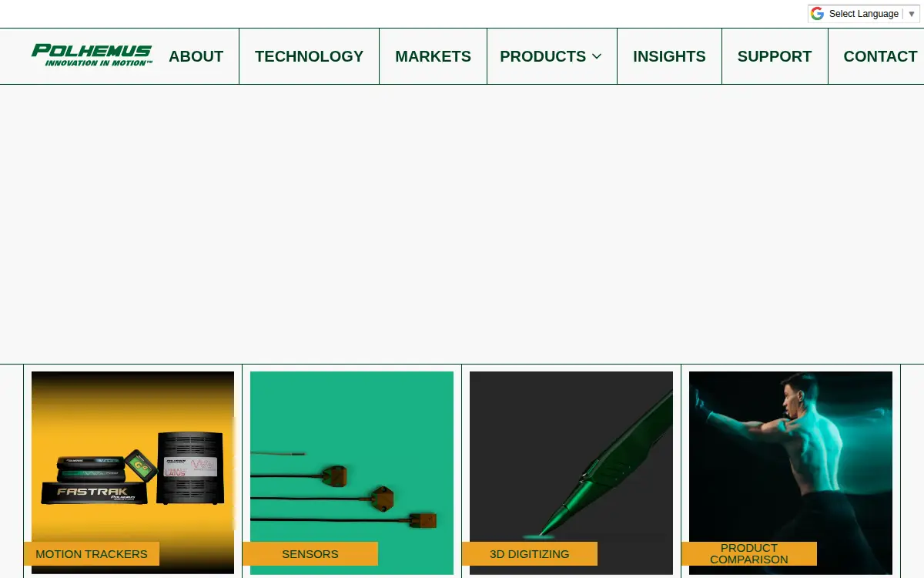Click the Polhemus logo

pyautogui.click(x=92, y=55)
